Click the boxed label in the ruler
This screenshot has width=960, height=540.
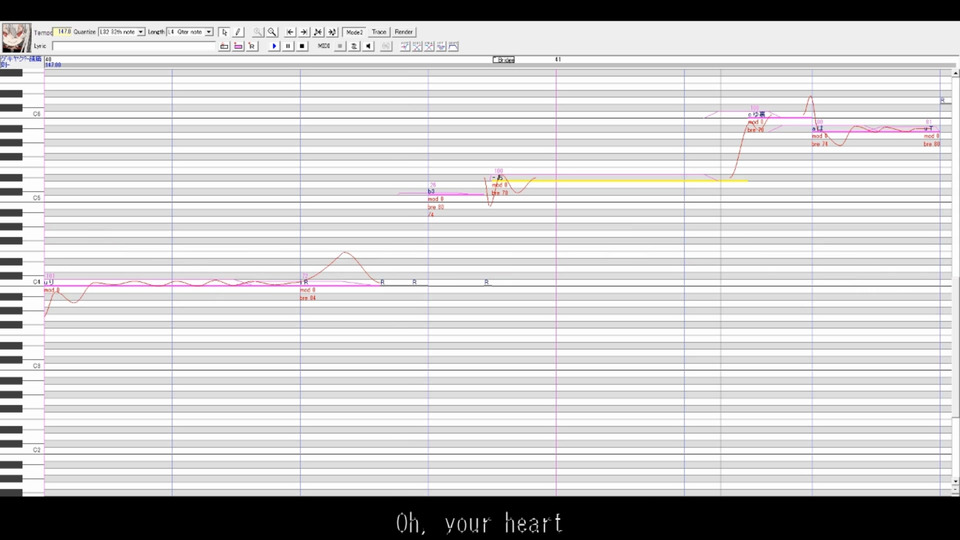coord(504,60)
